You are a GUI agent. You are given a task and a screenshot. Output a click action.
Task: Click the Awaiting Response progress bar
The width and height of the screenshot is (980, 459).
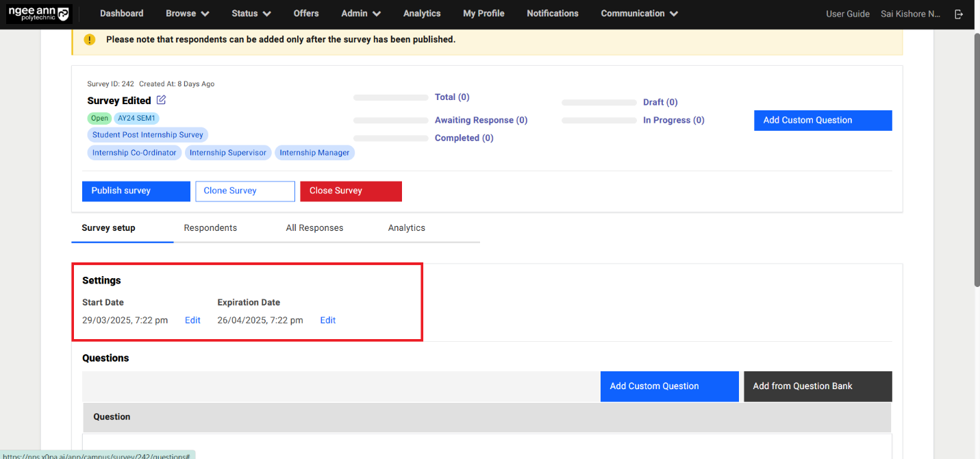coord(390,121)
